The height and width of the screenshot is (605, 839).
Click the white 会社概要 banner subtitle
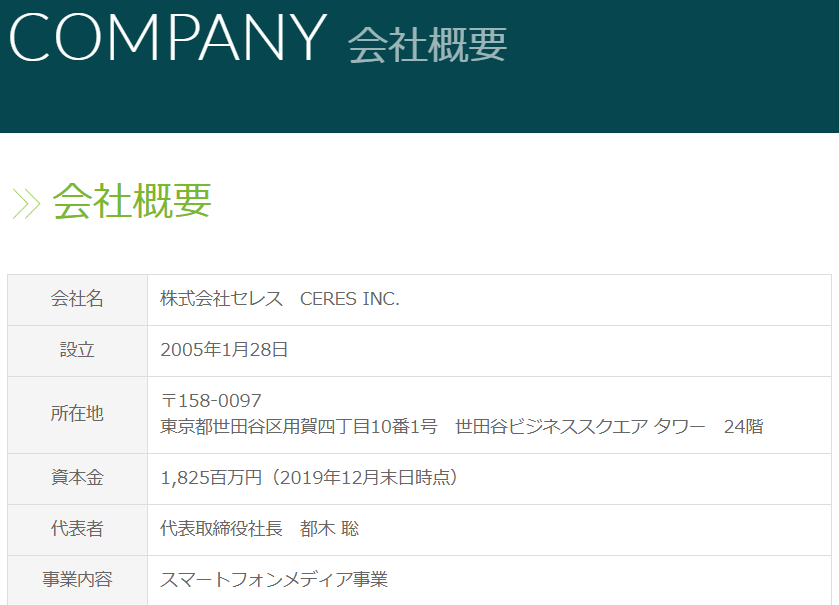click(x=427, y=45)
